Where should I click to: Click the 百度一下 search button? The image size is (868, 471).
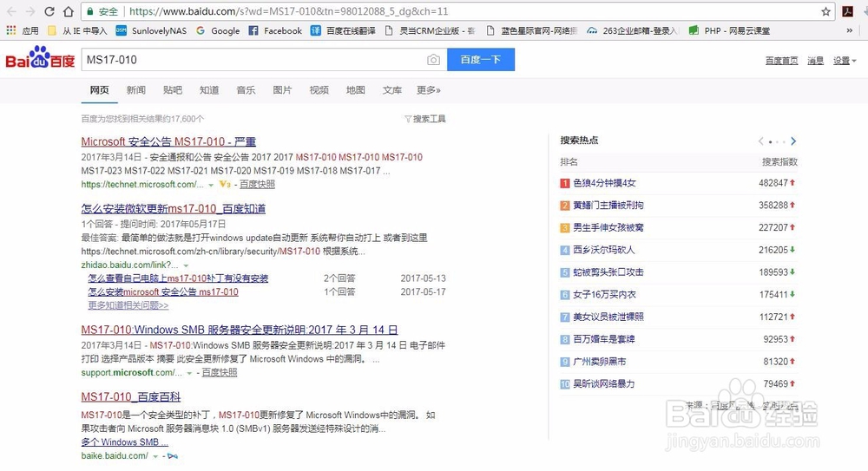[x=481, y=59]
